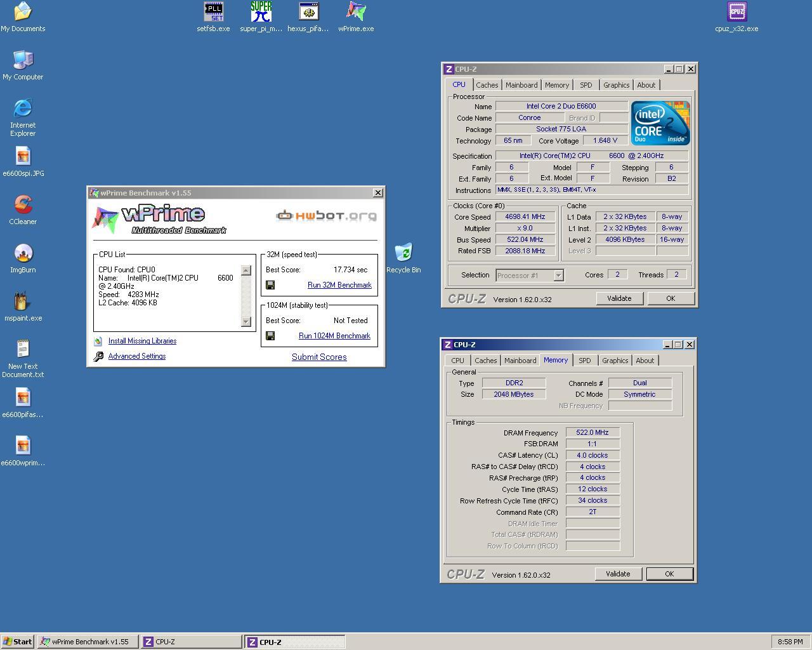Launch Internet Explorer desktop icon
Viewport: 812px width, 650px height.
(x=23, y=117)
